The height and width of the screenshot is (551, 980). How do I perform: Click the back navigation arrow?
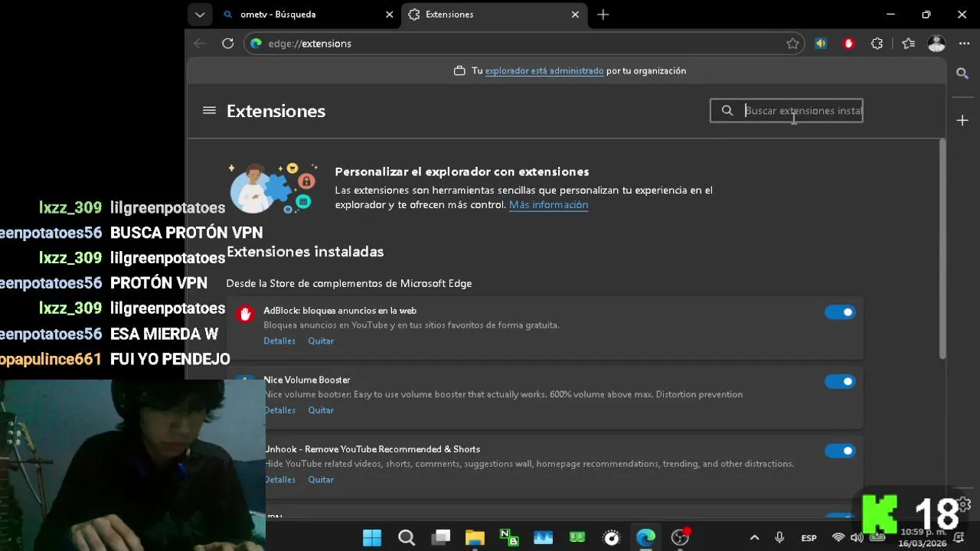tap(200, 44)
